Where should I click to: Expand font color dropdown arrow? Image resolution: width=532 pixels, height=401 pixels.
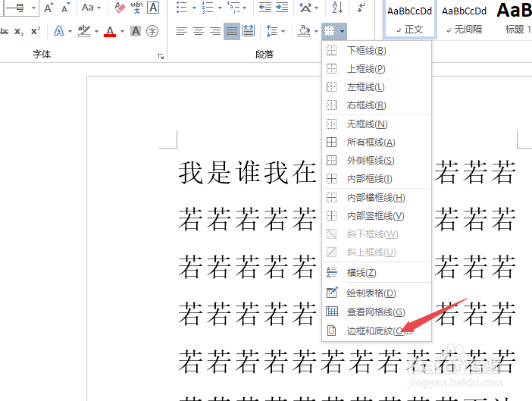[x=122, y=32]
